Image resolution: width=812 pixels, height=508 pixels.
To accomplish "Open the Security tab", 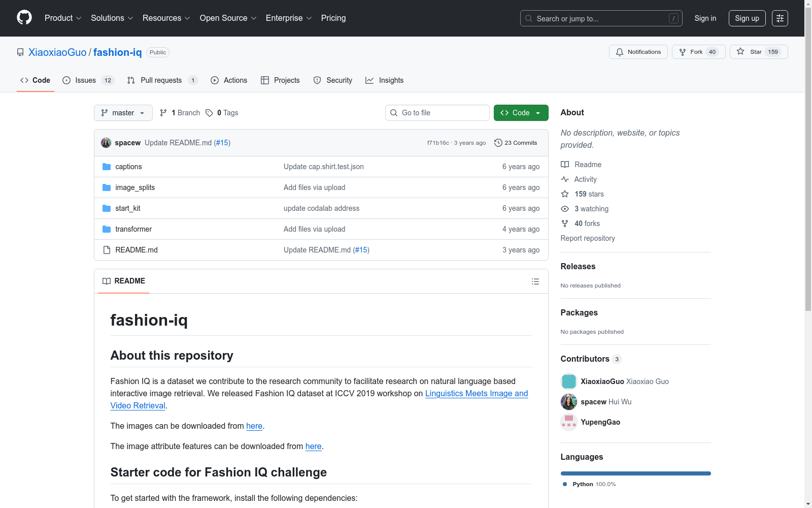I will [x=333, y=80].
